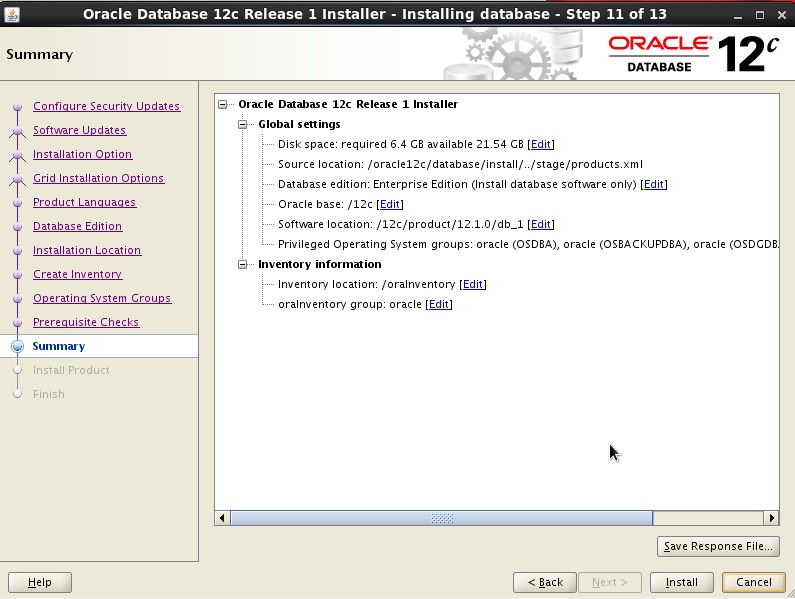Click Save Response File button
795x599 pixels.
click(x=718, y=546)
